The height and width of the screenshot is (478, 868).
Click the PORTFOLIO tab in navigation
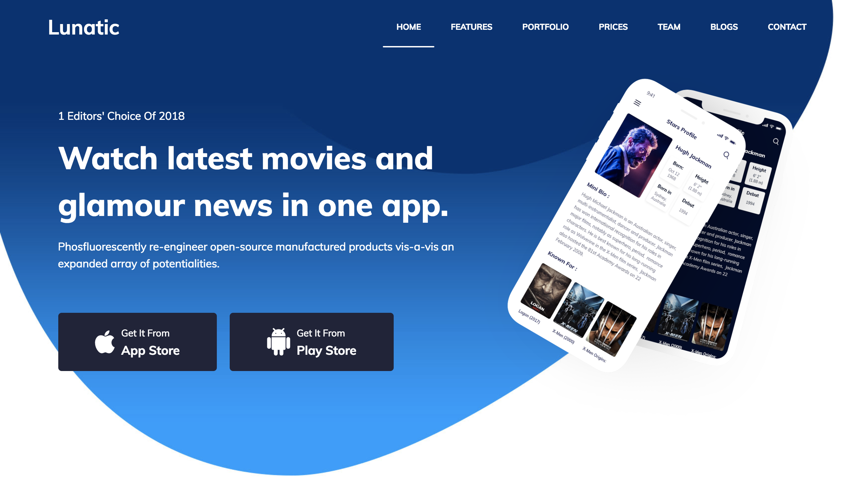tap(545, 27)
